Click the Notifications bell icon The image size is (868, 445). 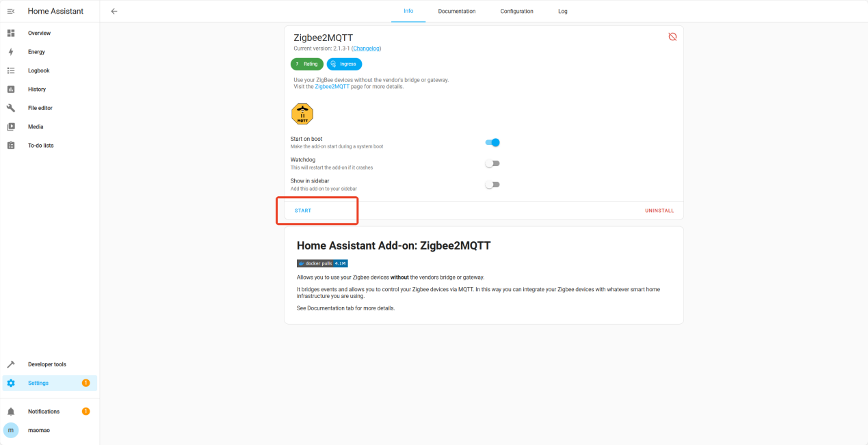pos(11,412)
